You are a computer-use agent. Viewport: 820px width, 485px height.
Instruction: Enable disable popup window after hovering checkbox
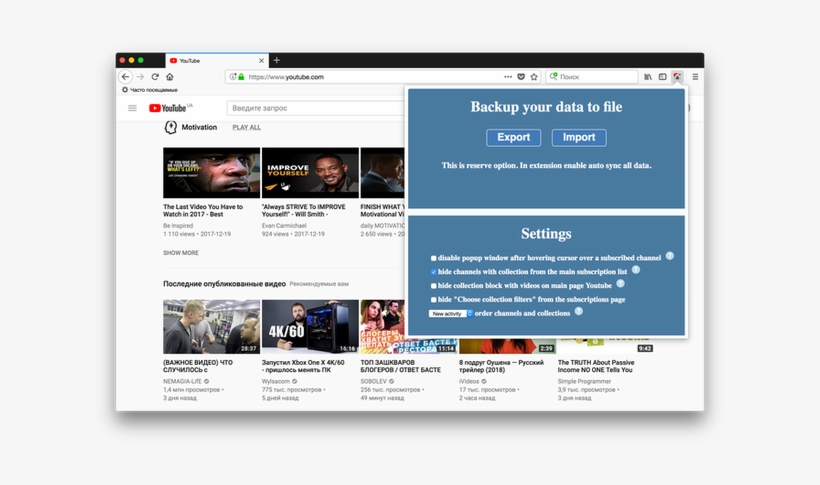(x=434, y=258)
